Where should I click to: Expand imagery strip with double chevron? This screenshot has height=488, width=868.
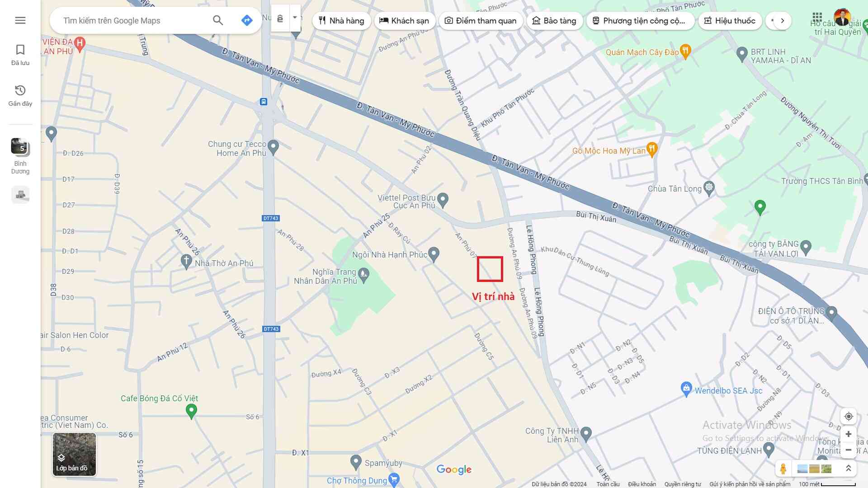click(848, 469)
